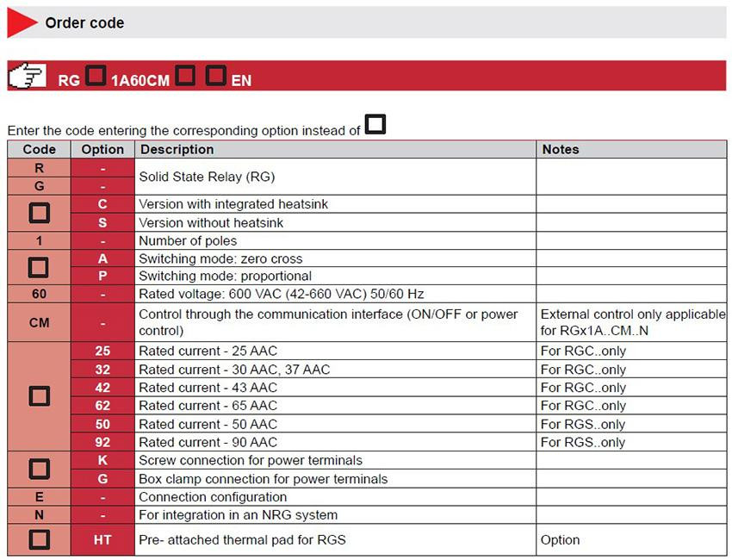Click the square box after 'instead of'
The image size is (732, 560).
(x=375, y=124)
